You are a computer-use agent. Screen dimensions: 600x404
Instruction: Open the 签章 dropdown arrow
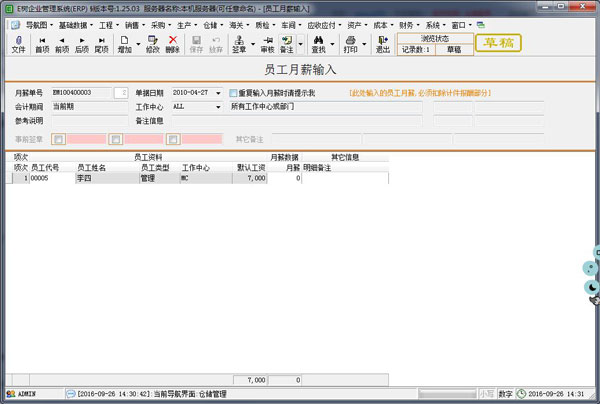(253, 44)
